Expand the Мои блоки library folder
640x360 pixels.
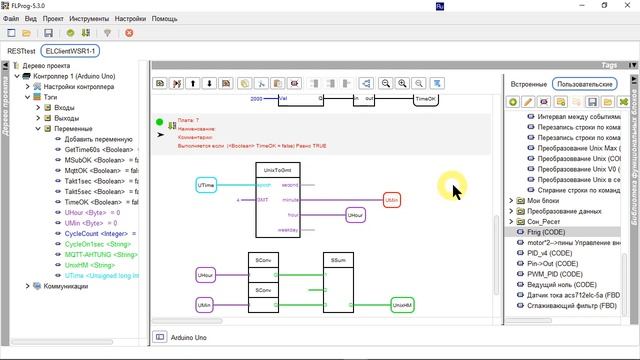pos(511,200)
